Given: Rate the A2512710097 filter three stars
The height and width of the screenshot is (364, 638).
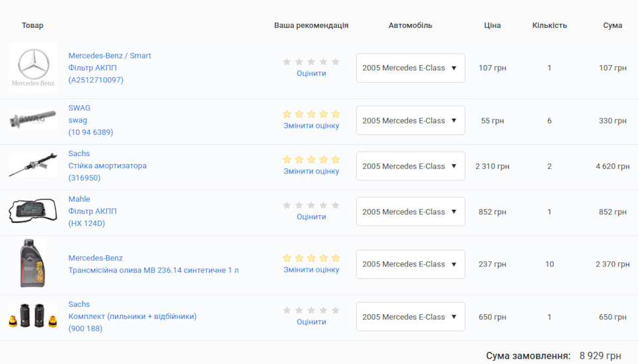Looking at the screenshot, I should pyautogui.click(x=311, y=62).
